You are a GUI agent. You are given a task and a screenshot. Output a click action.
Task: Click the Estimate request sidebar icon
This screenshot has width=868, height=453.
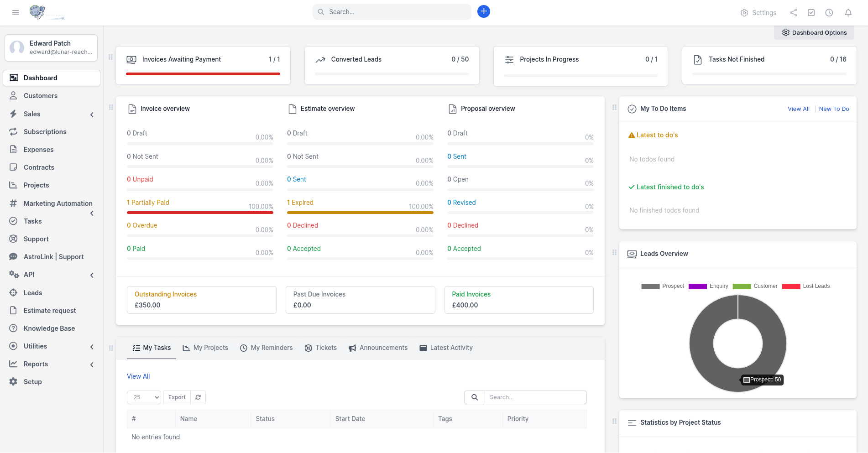[x=14, y=311]
